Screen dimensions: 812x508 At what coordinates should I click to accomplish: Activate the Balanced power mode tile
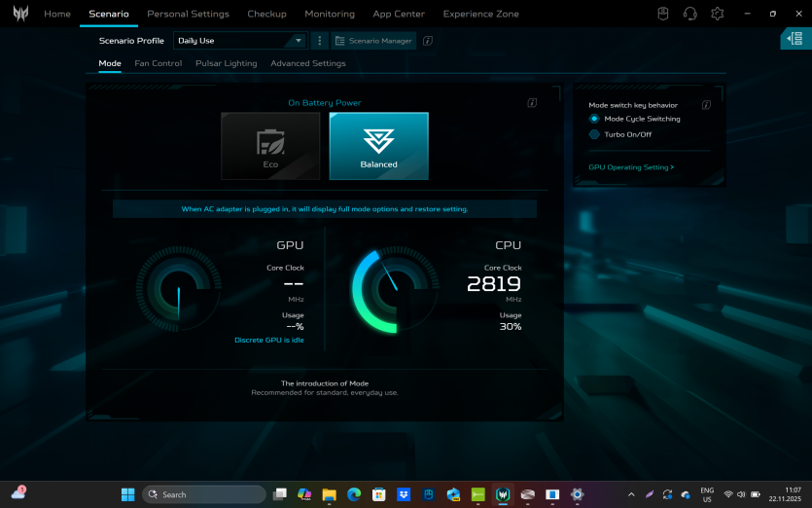click(x=378, y=146)
